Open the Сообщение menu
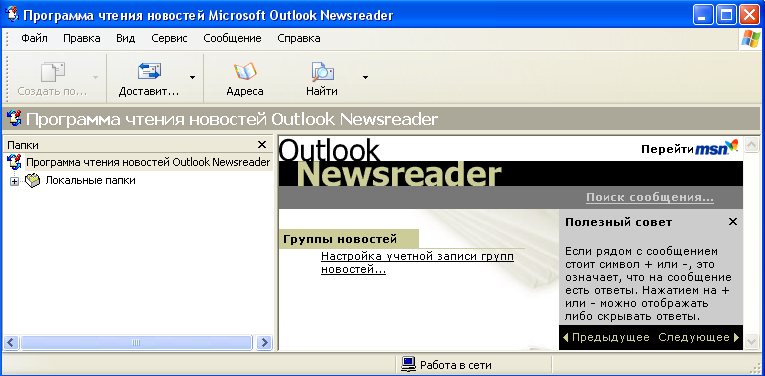 [232, 38]
